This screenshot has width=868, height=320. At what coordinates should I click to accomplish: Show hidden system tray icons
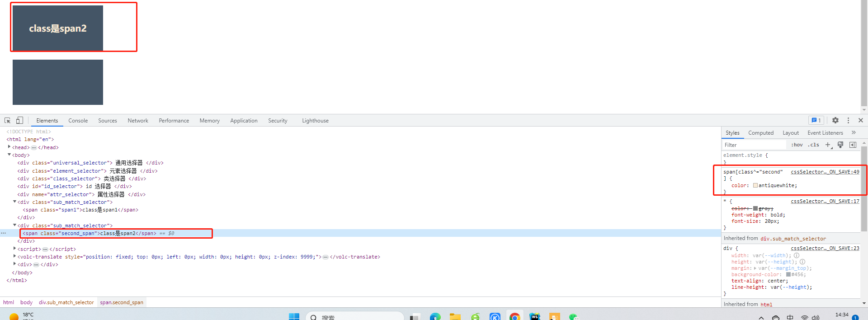point(761,317)
